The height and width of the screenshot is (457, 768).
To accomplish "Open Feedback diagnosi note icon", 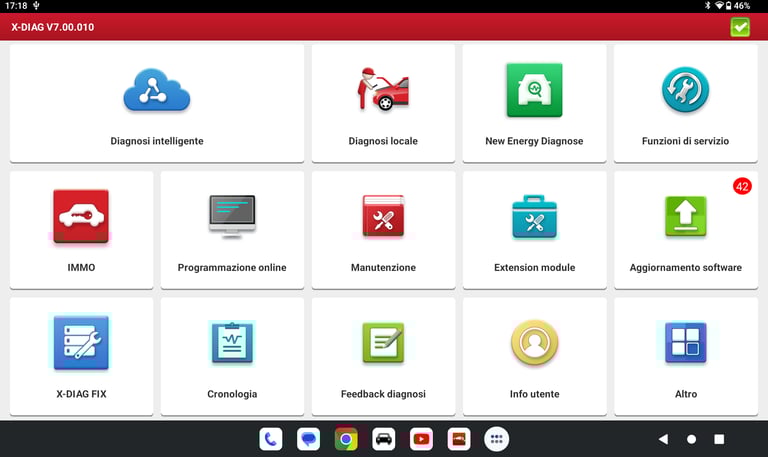I will point(383,342).
